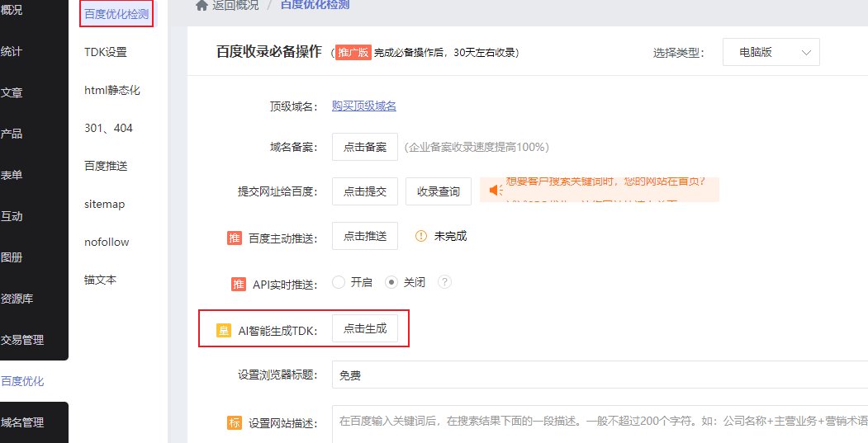Viewport: 868px width, 443px height.
Task: Select 百度优化 in the main sidebar
Action: pos(22,381)
